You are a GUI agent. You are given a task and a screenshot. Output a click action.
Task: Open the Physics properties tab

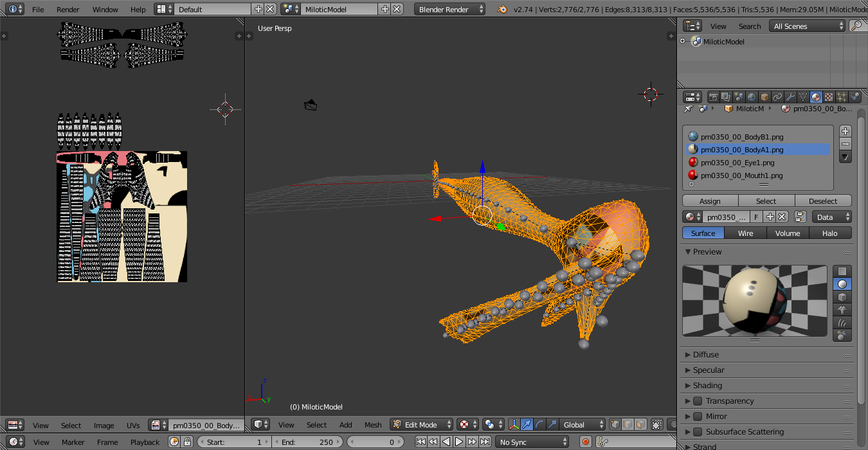click(854, 97)
